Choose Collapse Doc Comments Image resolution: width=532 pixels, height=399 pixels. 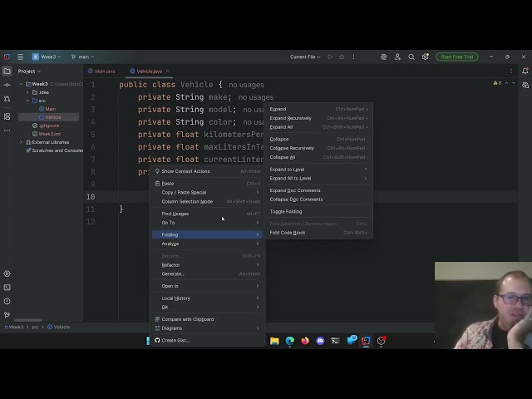318,199
